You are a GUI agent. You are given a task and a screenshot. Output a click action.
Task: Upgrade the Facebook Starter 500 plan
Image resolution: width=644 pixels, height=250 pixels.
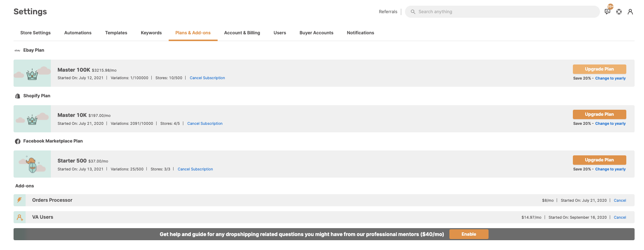point(600,160)
